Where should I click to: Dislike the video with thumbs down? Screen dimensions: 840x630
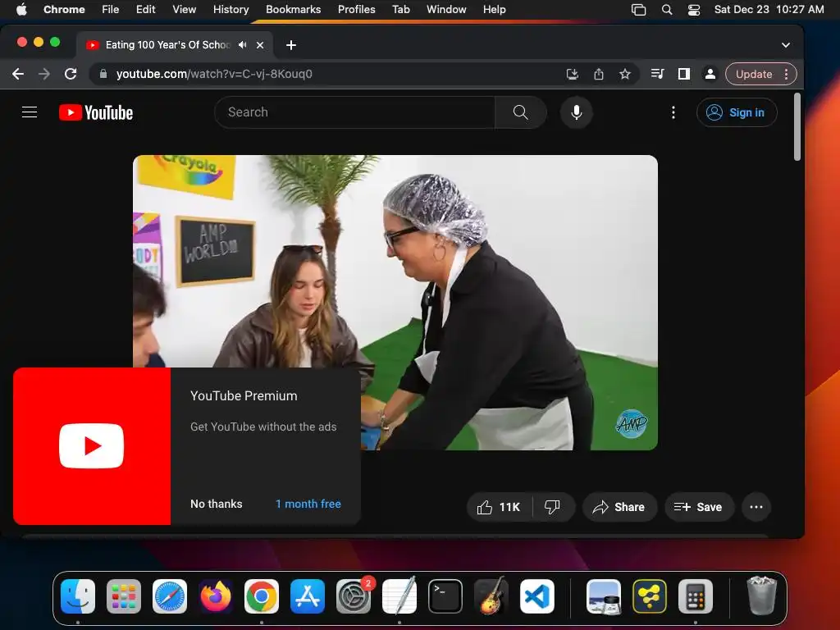click(552, 507)
